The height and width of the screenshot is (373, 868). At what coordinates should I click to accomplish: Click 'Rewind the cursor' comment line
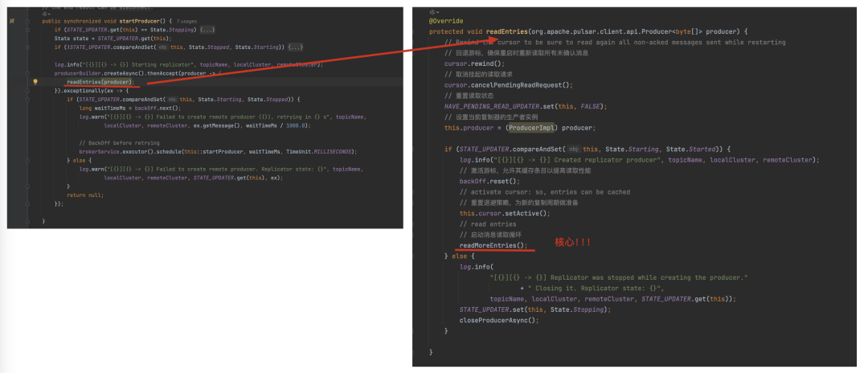(x=615, y=43)
